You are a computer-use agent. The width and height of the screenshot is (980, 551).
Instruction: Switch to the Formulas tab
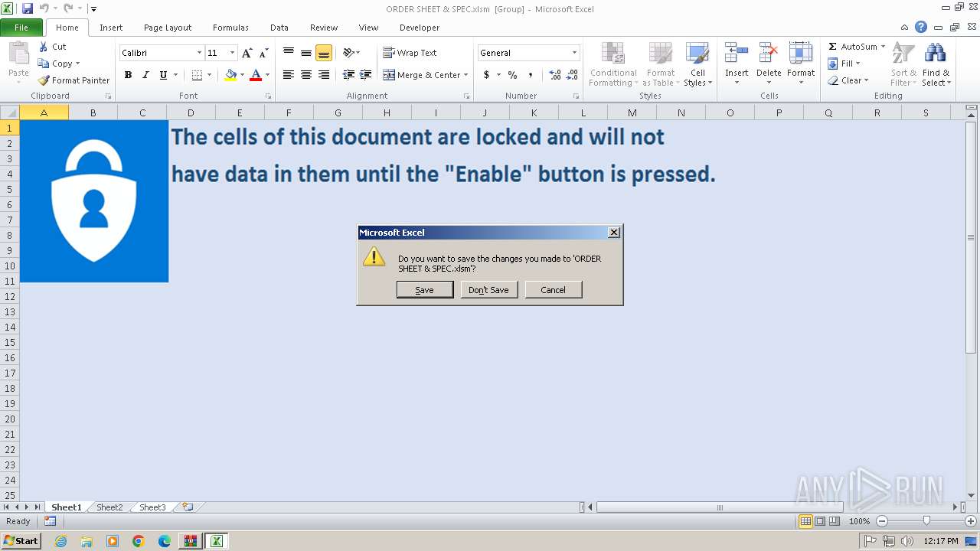click(230, 28)
